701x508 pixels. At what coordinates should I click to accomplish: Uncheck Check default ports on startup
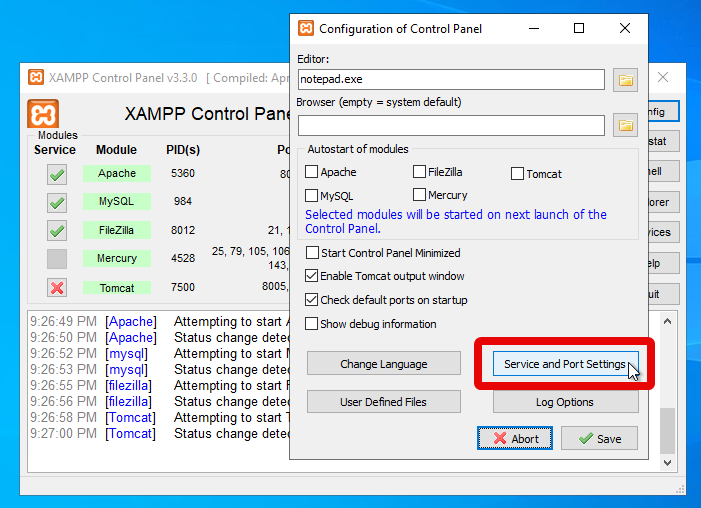point(311,299)
